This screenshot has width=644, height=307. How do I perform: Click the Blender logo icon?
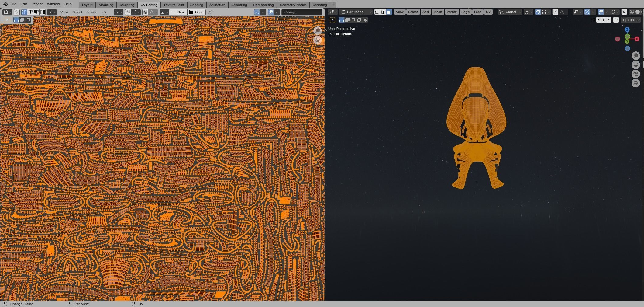[x=5, y=4]
